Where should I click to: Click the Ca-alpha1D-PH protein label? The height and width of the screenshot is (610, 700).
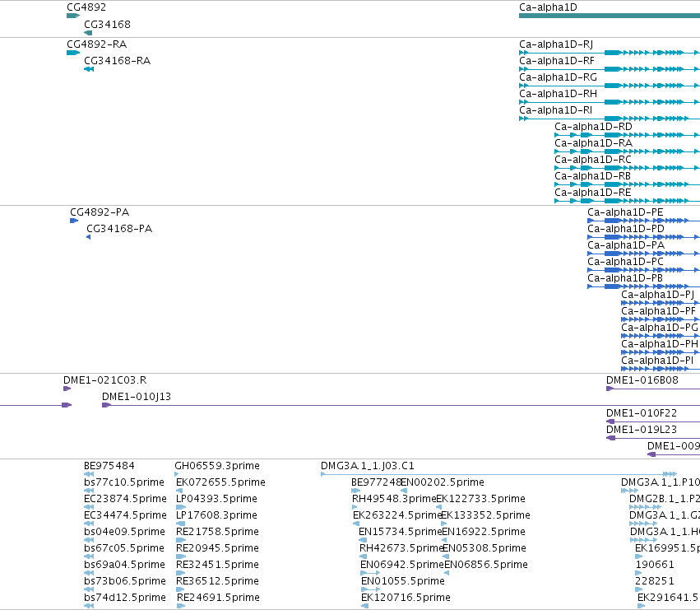click(660, 345)
